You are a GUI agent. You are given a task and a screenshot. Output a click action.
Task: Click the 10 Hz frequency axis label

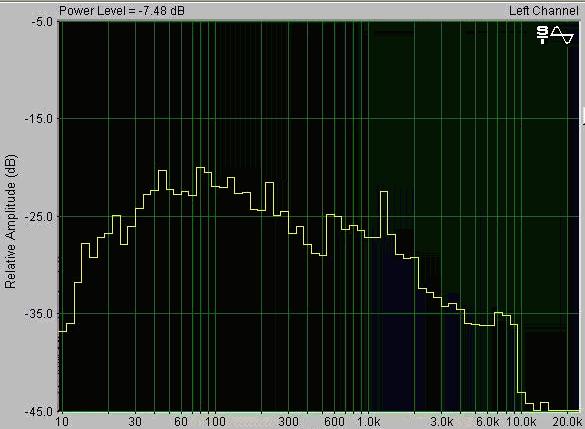coord(62,422)
